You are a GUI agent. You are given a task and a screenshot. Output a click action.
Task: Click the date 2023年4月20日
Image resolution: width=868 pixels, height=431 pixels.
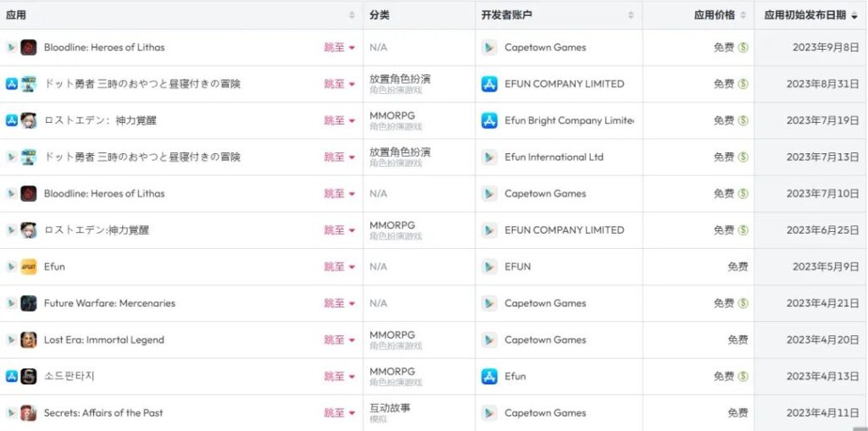pyautogui.click(x=822, y=340)
